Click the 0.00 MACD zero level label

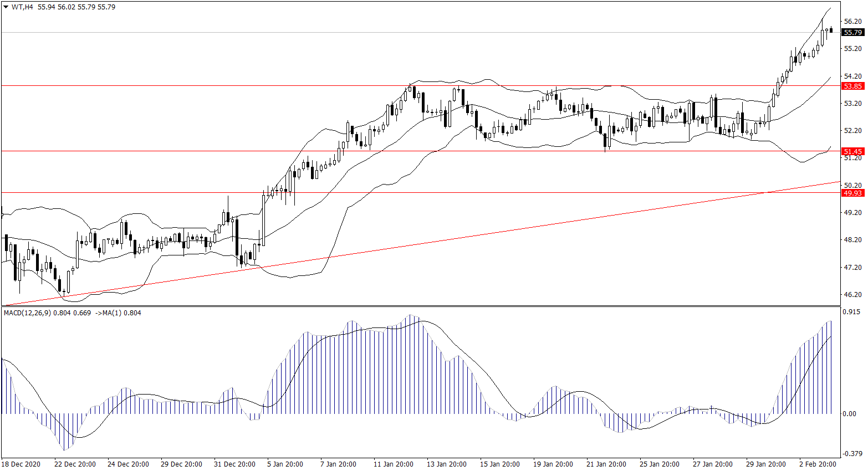click(849, 414)
